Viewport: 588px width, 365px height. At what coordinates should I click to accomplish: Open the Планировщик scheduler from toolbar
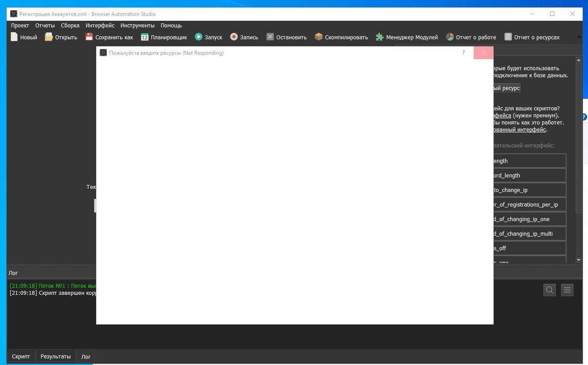145,37
